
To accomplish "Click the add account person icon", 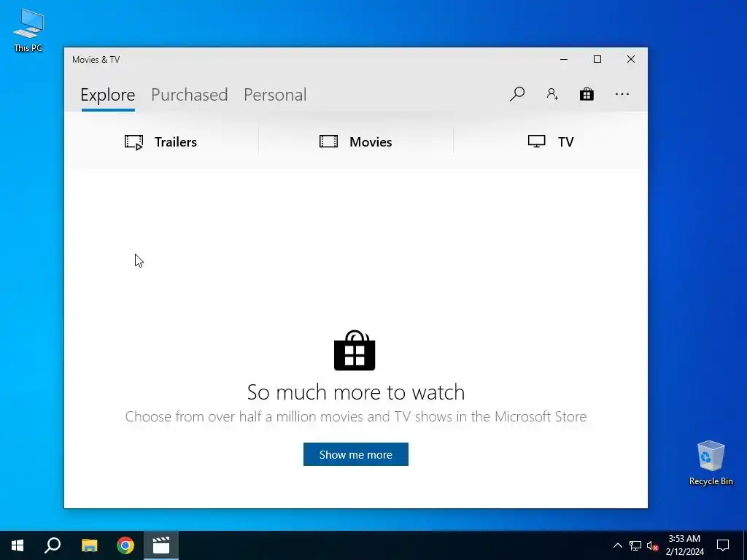I will point(552,94).
